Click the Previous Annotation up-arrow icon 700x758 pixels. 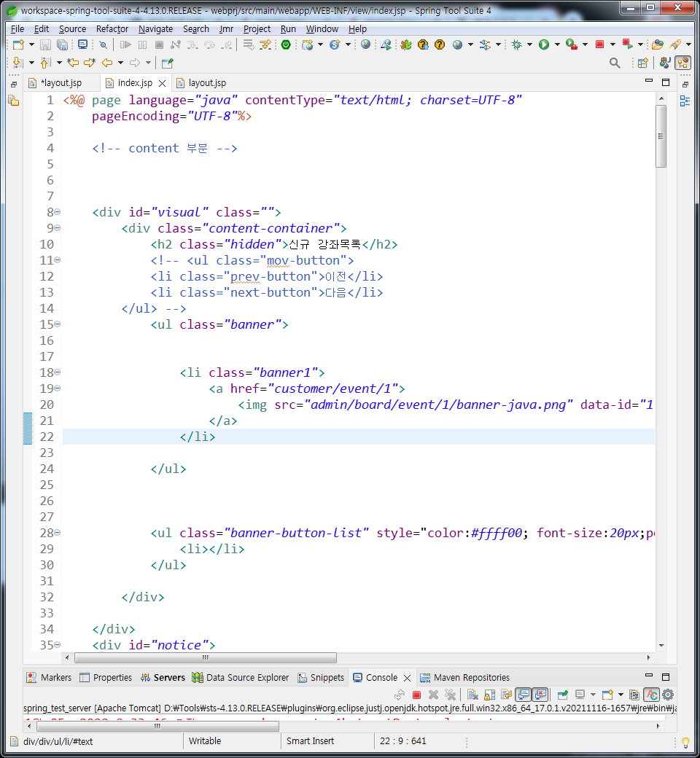45,63
